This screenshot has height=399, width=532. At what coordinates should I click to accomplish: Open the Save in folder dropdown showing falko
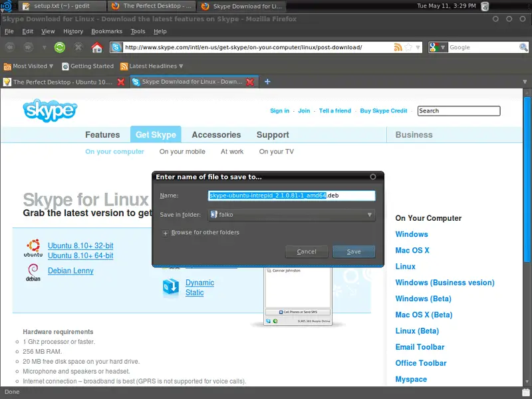point(291,214)
